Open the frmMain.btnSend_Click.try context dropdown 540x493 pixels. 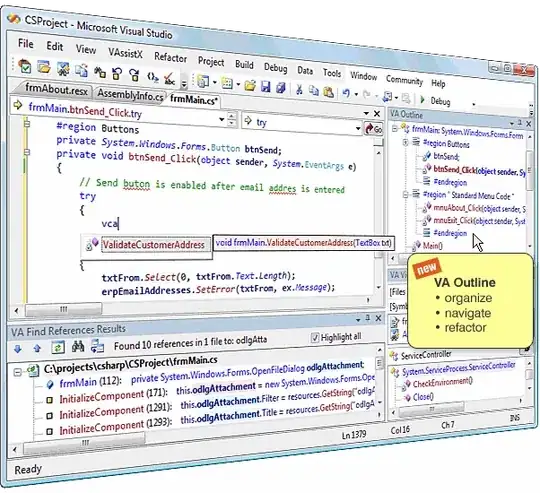(x=222, y=119)
